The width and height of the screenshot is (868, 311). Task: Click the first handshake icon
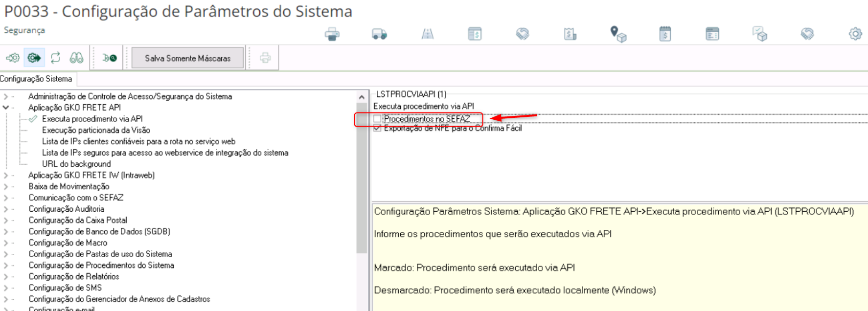tap(522, 34)
